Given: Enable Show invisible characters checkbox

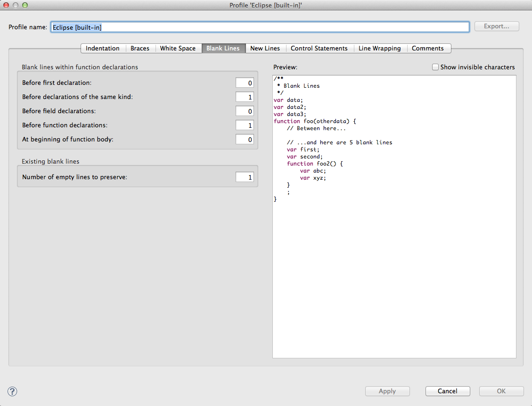Looking at the screenshot, I should 435,67.
